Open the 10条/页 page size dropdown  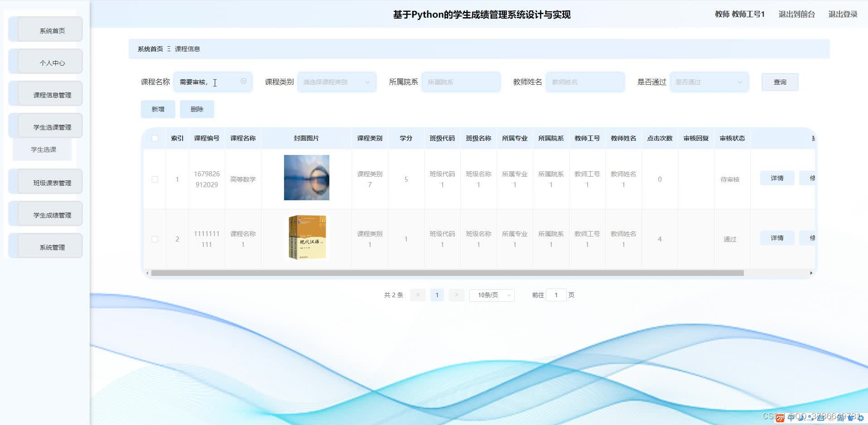[492, 295]
